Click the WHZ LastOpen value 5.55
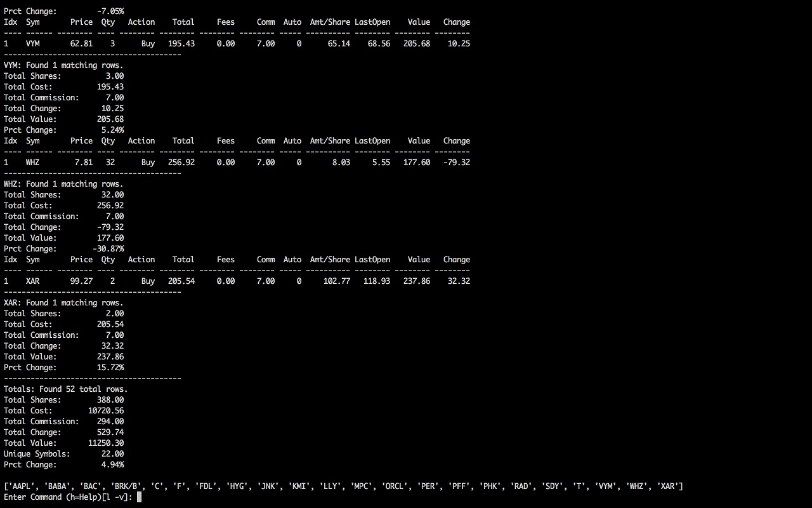 point(381,163)
